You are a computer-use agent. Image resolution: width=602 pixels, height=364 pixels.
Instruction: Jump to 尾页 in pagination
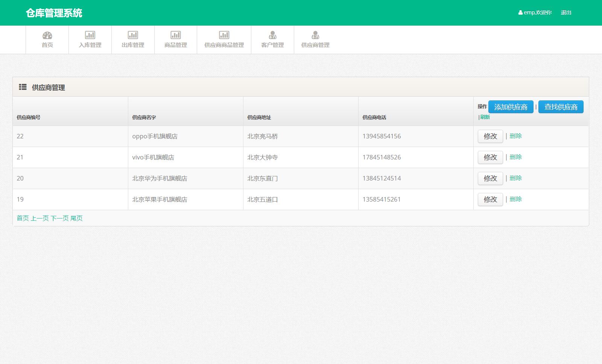76,218
